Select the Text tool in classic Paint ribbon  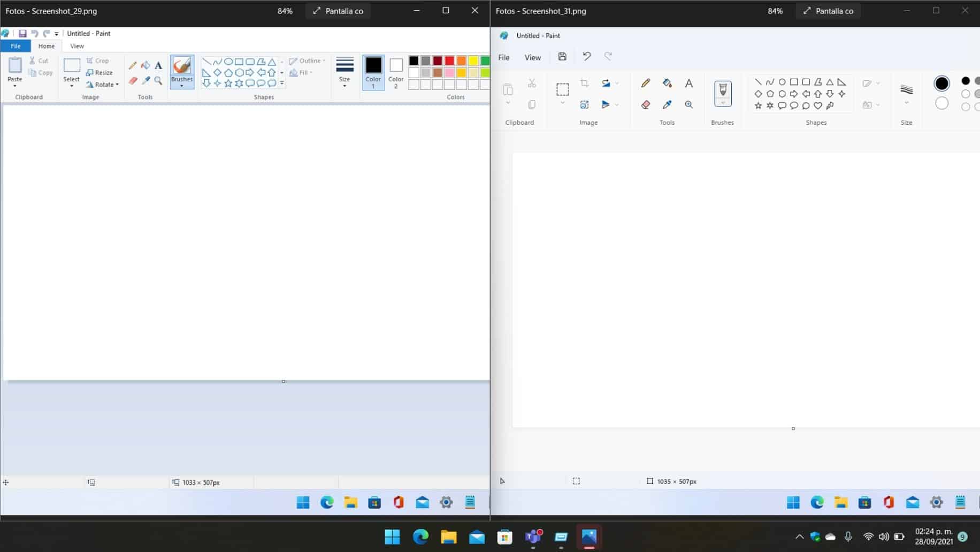tap(158, 66)
